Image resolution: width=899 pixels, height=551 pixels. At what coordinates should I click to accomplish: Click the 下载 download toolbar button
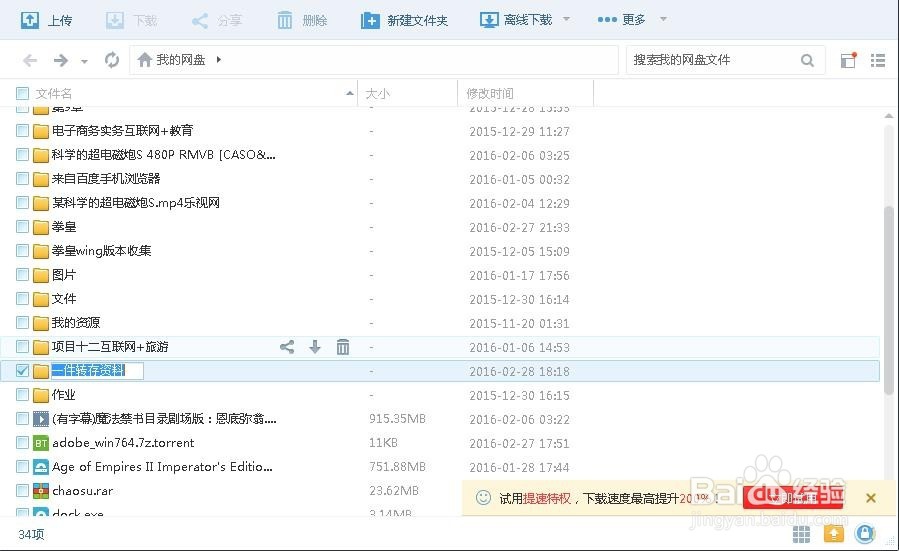131,21
